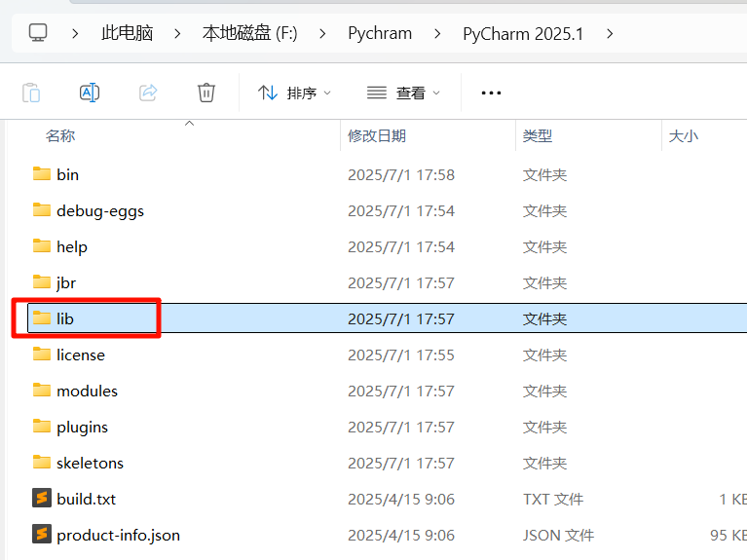
Task: Select the modules folder name
Action: (88, 392)
